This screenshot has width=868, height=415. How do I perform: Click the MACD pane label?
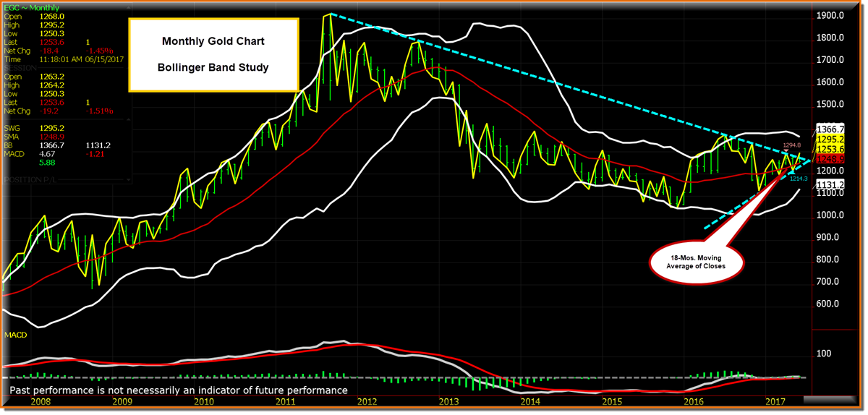point(16,335)
